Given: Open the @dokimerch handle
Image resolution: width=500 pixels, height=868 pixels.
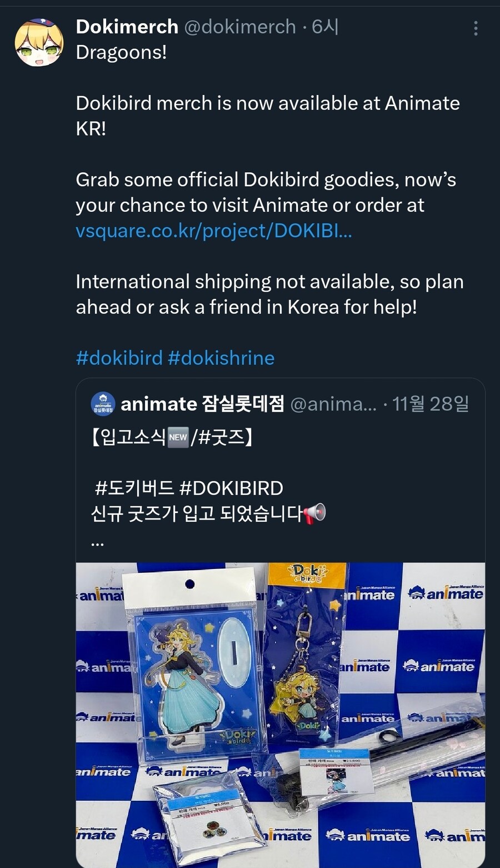Looking at the screenshot, I should [240, 27].
